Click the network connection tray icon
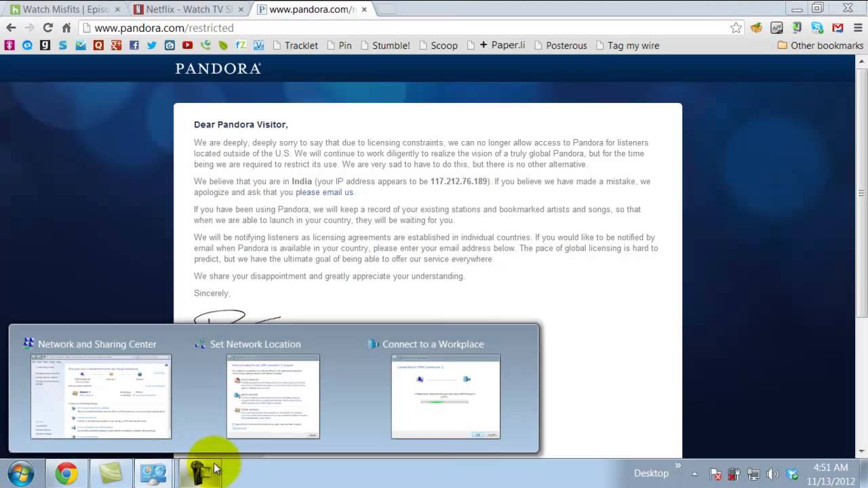Screen dimensions: 868x488 click(753, 474)
